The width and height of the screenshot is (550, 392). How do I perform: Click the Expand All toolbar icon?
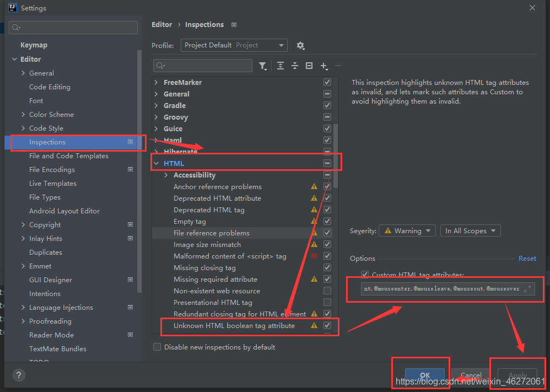click(281, 66)
